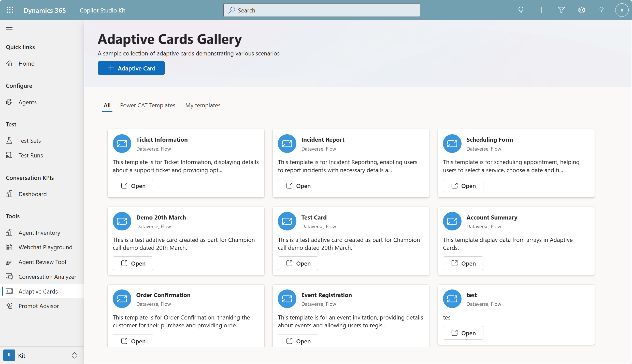This screenshot has width=632, height=364.
Task: Switch to My templates tab
Action: [203, 105]
